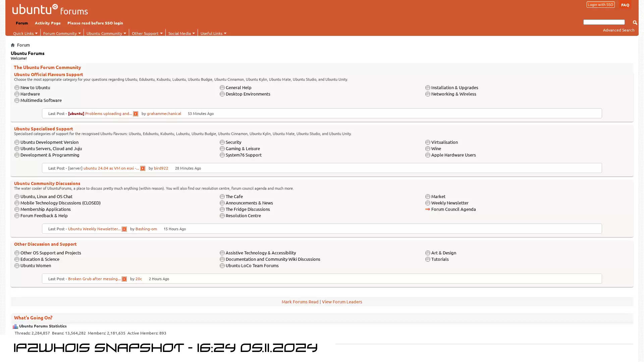Viewport: 644px width, 362px height.
Task: Click the Cafe forum status icon
Action: click(222, 197)
